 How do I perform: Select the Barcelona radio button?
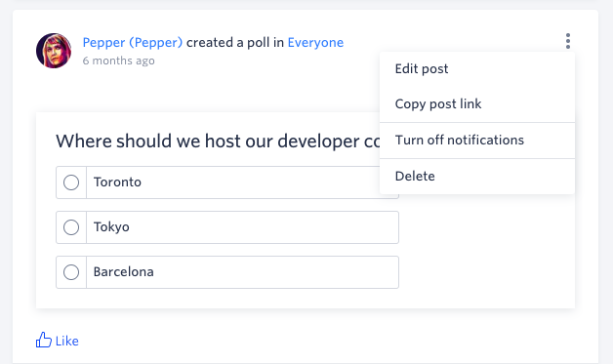pyautogui.click(x=71, y=272)
